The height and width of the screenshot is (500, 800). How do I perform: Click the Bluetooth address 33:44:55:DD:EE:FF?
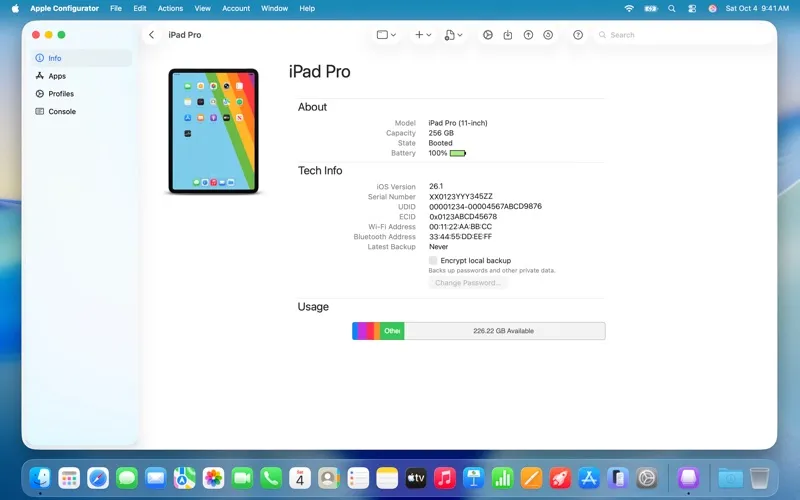click(x=460, y=237)
